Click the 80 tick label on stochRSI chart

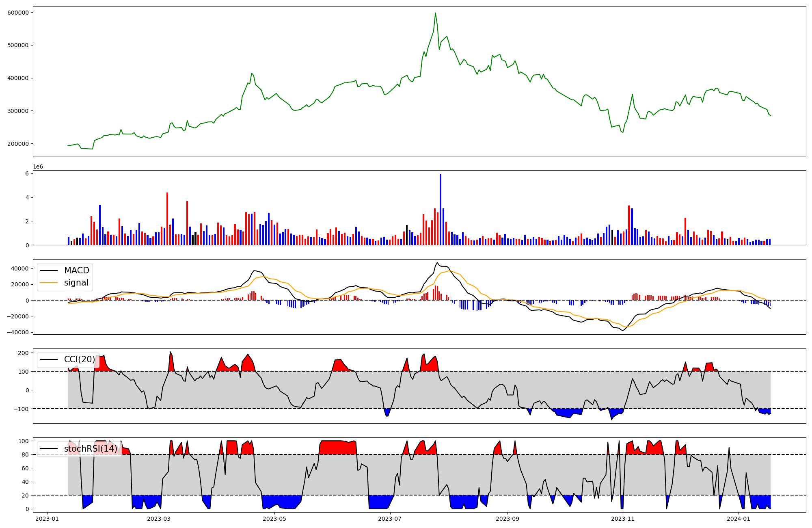point(25,455)
